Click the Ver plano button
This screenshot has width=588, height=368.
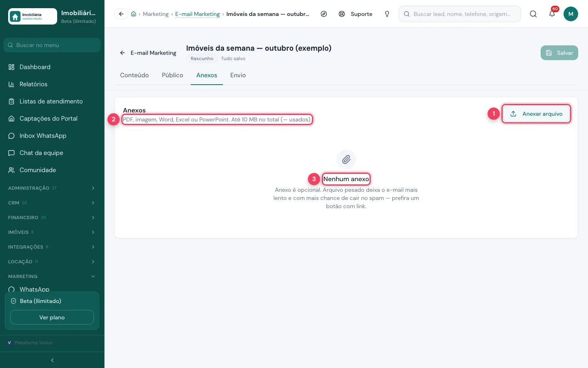click(52, 317)
